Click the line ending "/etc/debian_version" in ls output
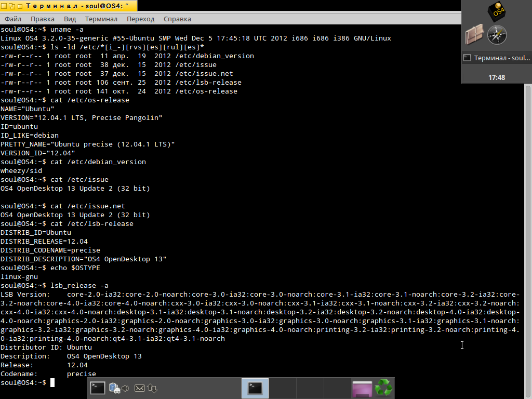Screen dimensions: 532x399 coord(127,56)
